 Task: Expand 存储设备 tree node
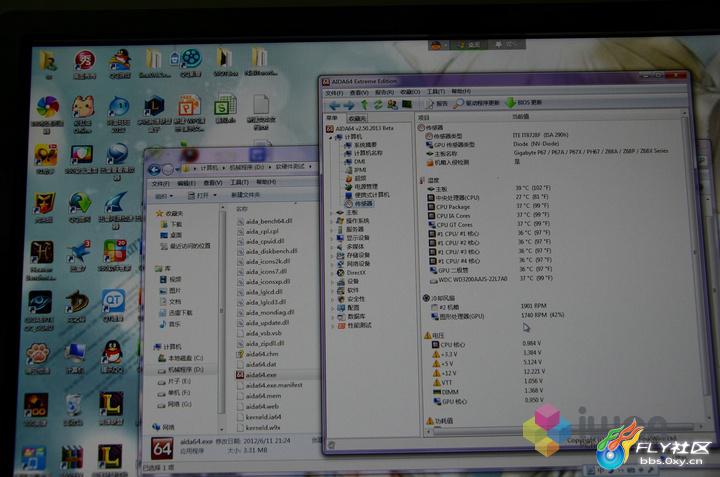coord(332,255)
